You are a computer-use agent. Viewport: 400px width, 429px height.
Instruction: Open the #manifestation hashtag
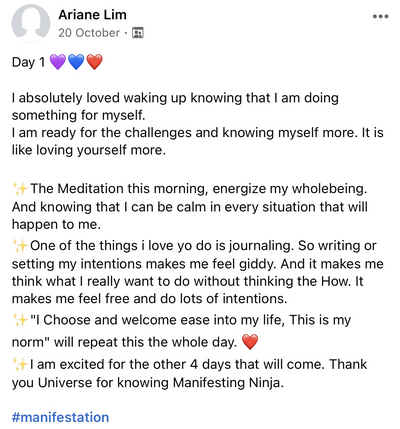point(60,417)
